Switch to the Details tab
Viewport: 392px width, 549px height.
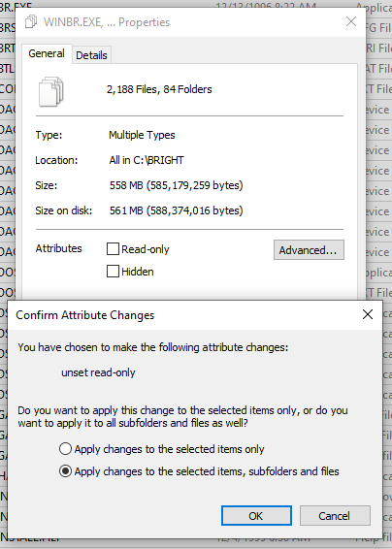[91, 55]
